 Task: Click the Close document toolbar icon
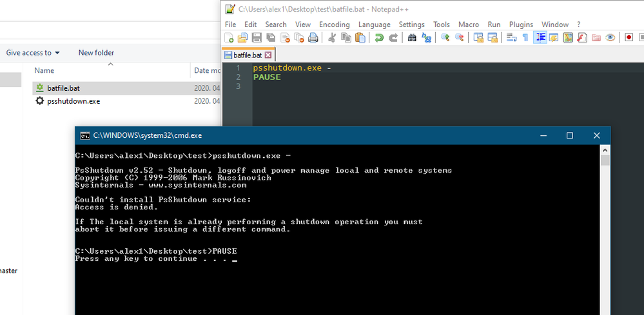pyautogui.click(x=285, y=38)
